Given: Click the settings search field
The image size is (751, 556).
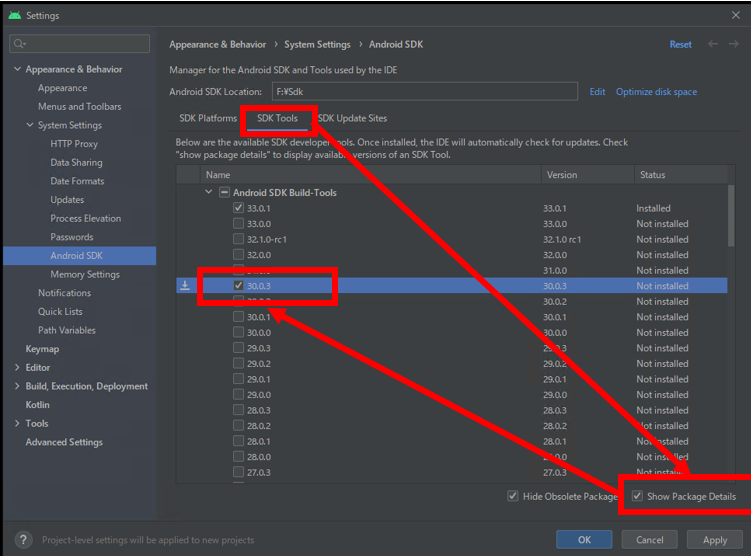Looking at the screenshot, I should coord(80,44).
